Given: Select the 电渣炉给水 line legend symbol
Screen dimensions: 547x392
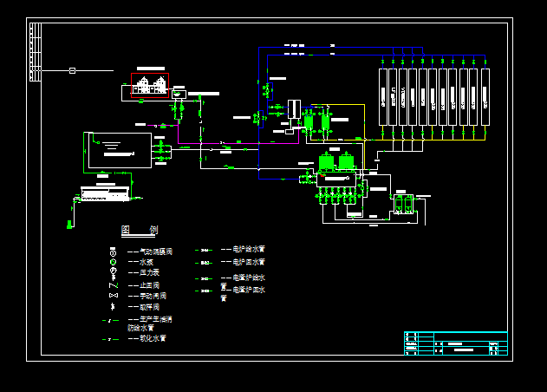Looking at the screenshot, I should (204, 279).
